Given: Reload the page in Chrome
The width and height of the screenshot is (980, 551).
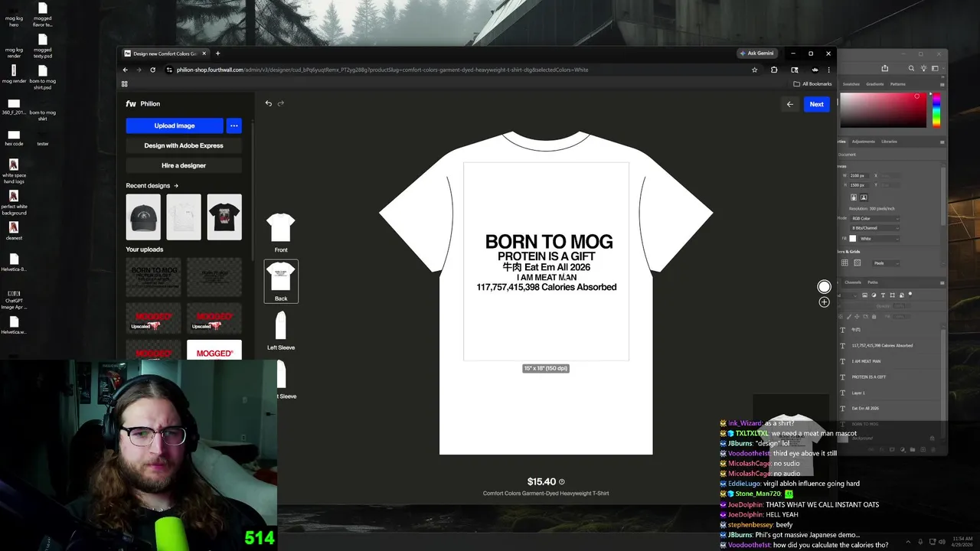Looking at the screenshot, I should click(152, 70).
